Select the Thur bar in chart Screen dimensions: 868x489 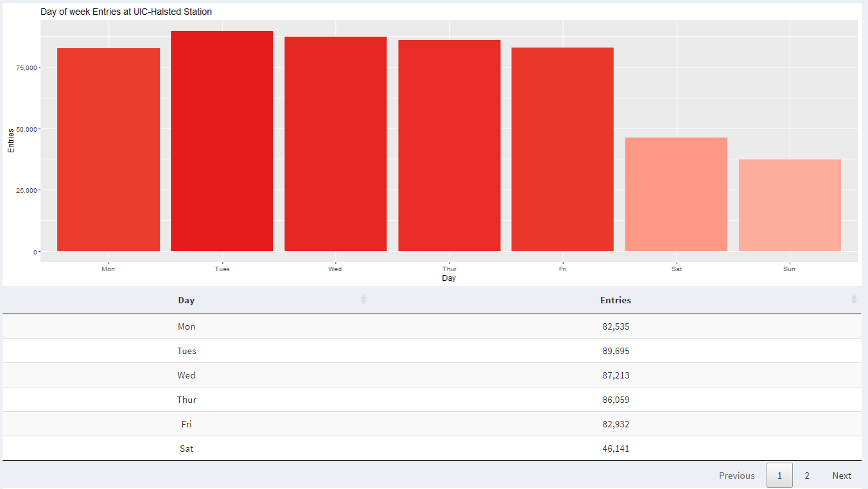[x=449, y=145]
